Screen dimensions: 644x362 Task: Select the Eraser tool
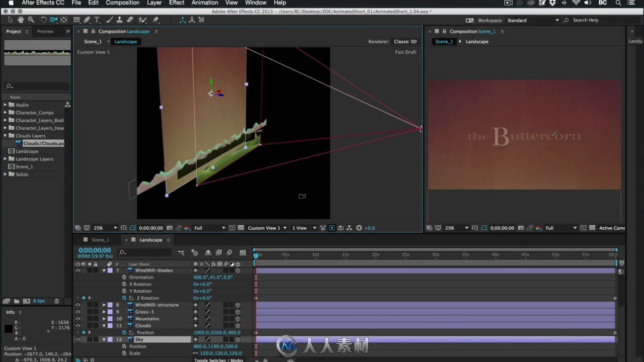coord(130,20)
